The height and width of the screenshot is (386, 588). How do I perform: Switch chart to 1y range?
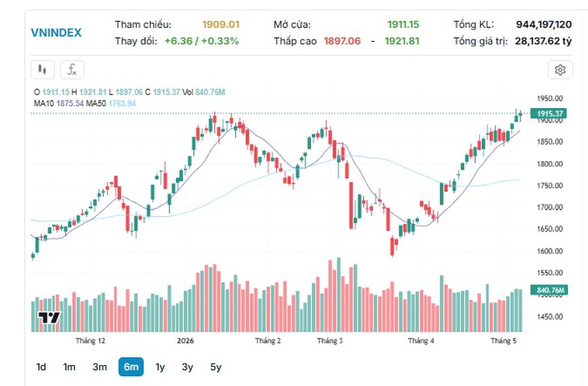[160, 367]
